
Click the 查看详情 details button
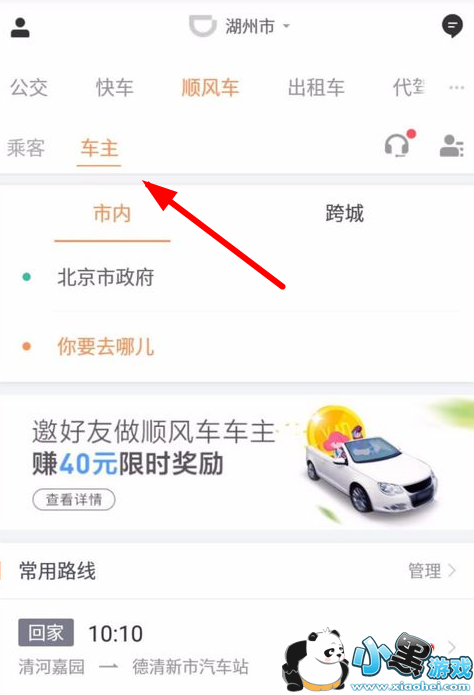[74, 500]
